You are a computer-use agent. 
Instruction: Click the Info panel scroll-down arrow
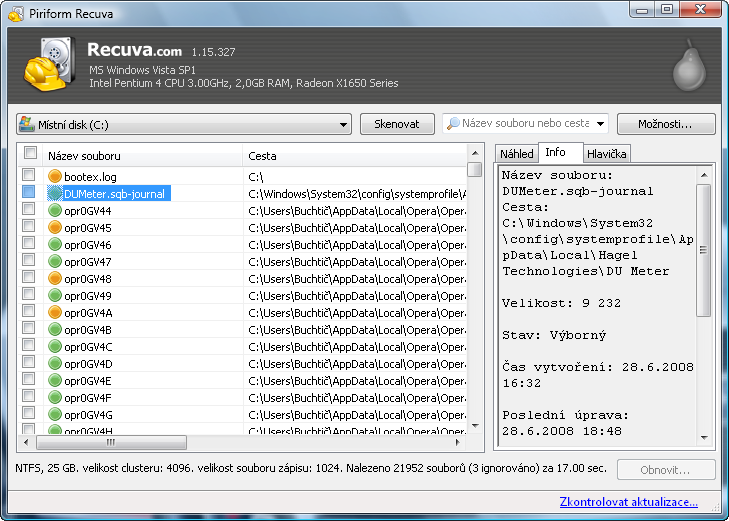click(704, 437)
